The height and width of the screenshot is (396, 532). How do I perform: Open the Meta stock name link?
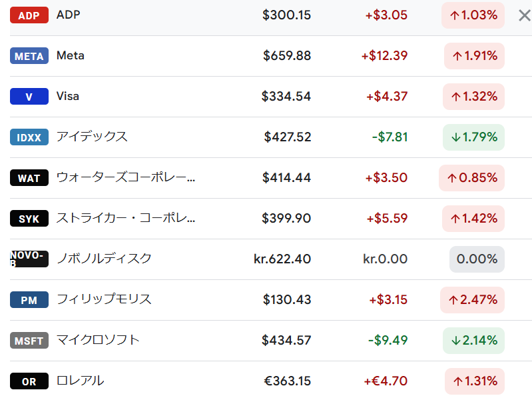[x=71, y=55]
